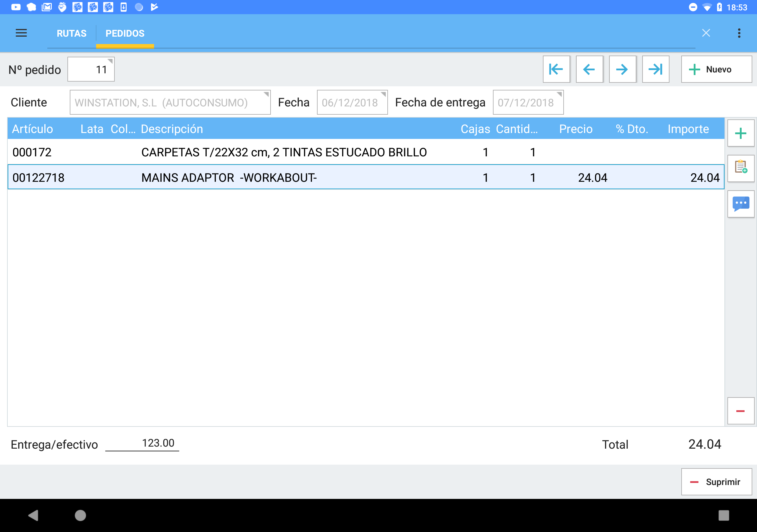Go to the previous order
This screenshot has width=757, height=532.
point(589,69)
